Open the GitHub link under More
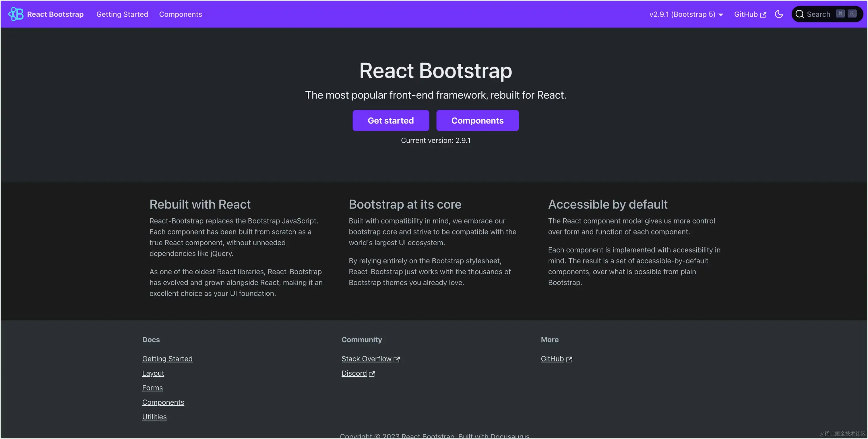Image resolution: width=868 pixels, height=439 pixels. 552,359
